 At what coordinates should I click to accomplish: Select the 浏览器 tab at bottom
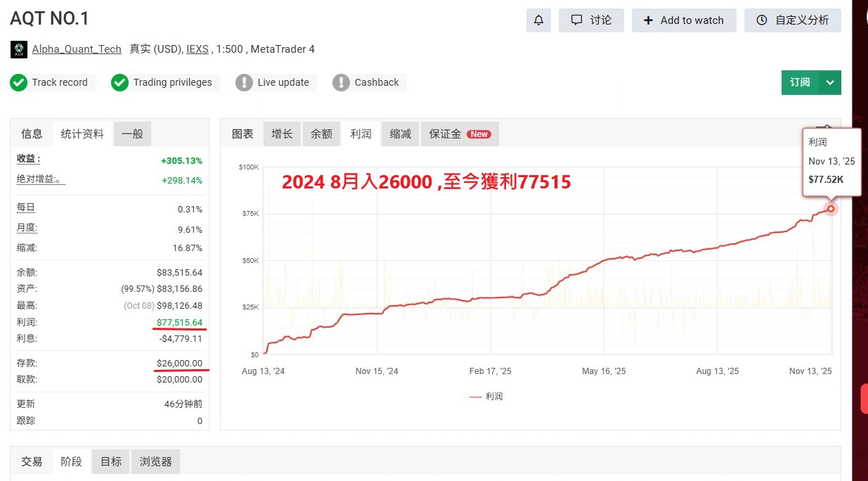pos(155,461)
